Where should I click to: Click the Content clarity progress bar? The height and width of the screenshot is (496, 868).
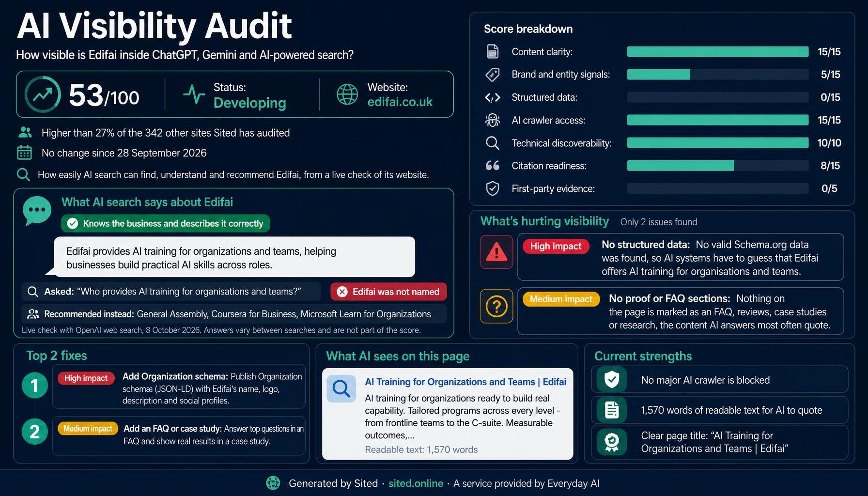pos(718,52)
